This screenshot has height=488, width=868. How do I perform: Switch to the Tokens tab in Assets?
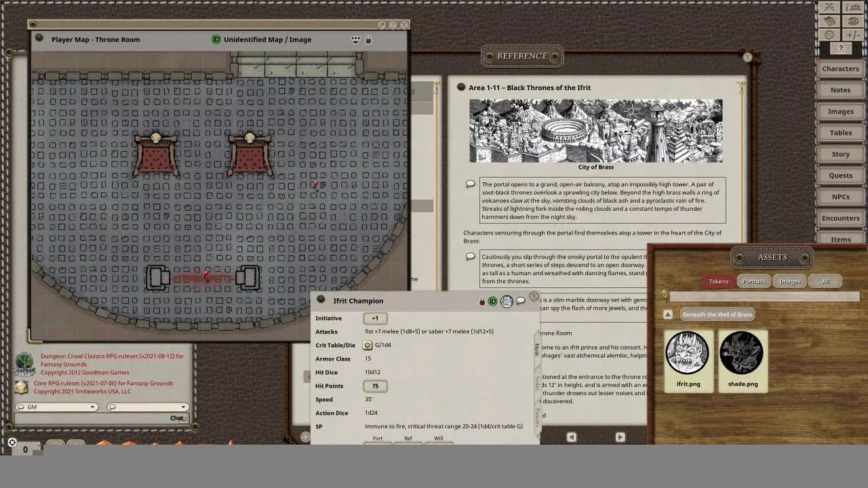pos(719,281)
